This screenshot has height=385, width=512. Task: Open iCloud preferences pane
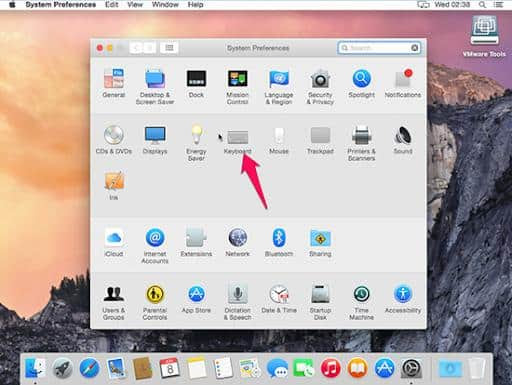pyautogui.click(x=114, y=243)
